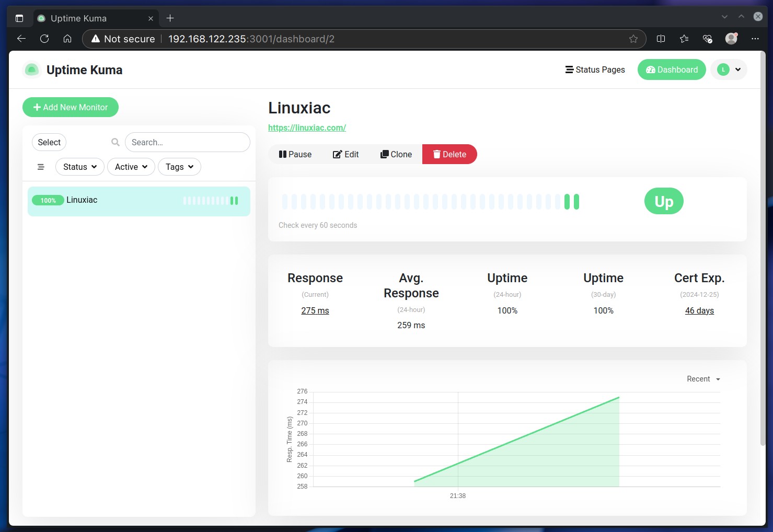Focus the monitor Search field
Screen dimensions: 773x532
188,142
